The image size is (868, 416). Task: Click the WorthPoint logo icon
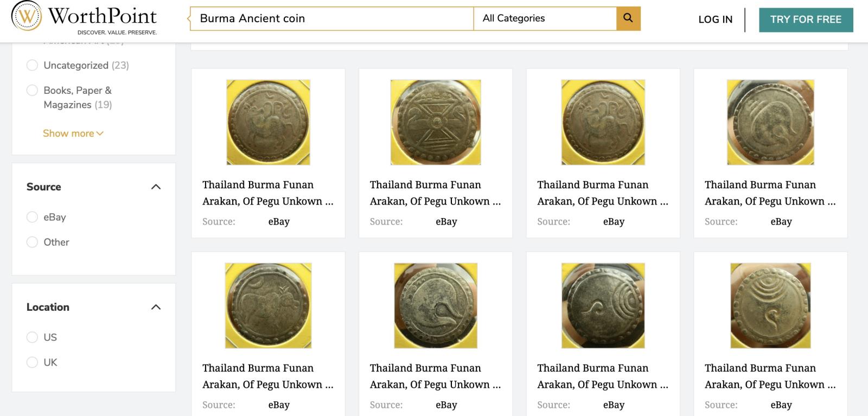tap(27, 16)
